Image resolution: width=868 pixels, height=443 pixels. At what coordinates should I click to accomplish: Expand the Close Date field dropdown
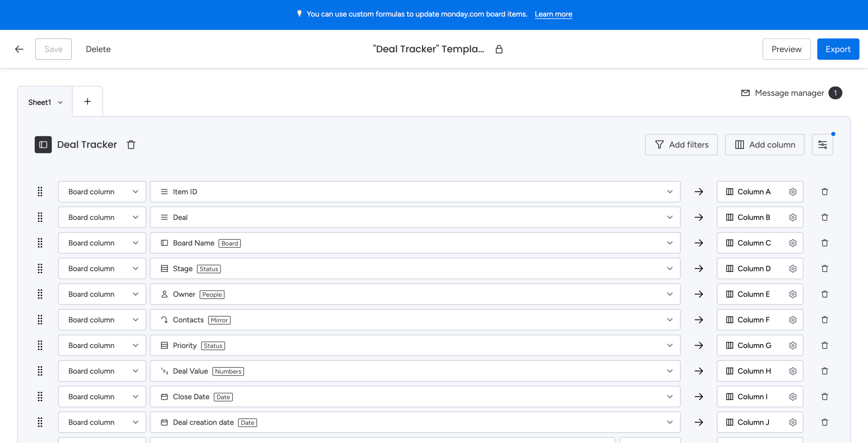[x=669, y=397]
